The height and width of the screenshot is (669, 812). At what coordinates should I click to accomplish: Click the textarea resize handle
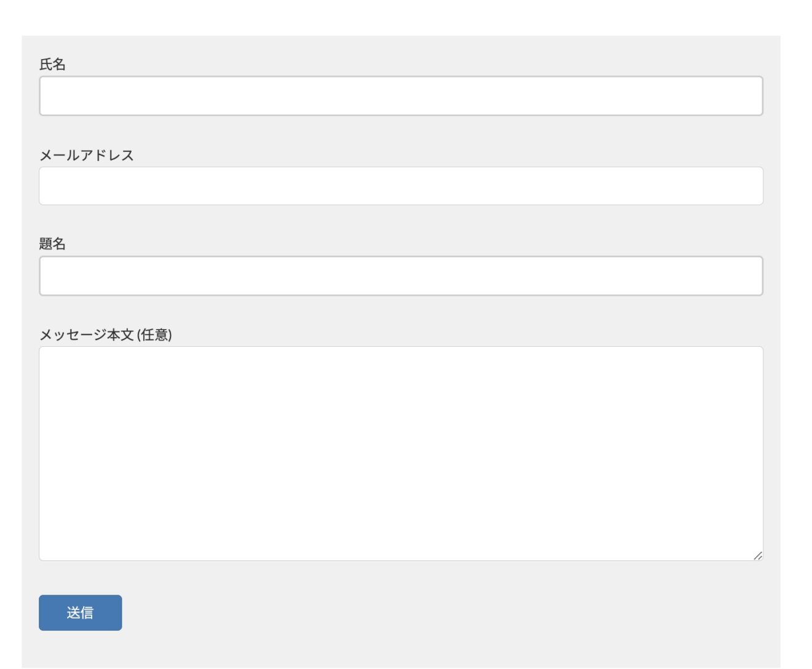pyautogui.click(x=758, y=555)
